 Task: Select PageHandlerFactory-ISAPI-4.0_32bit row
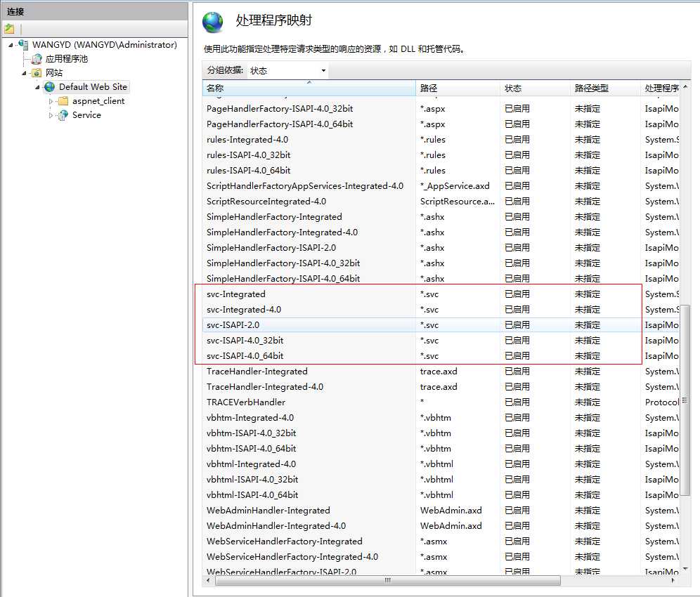[441, 108]
